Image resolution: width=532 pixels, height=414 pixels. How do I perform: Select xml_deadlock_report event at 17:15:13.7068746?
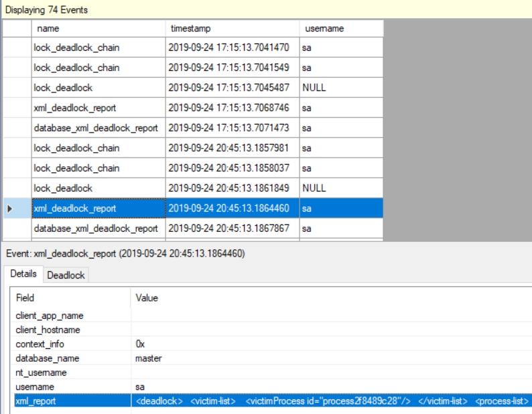click(97, 108)
